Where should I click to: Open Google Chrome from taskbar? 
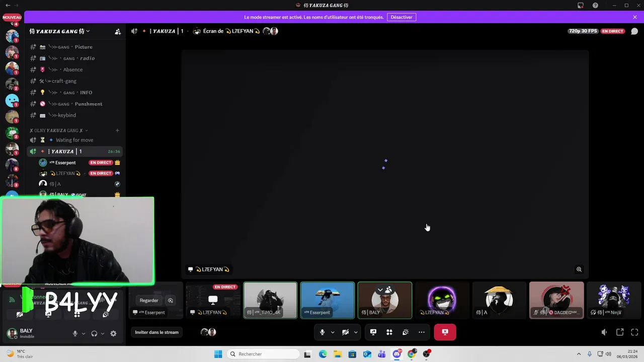click(x=412, y=354)
